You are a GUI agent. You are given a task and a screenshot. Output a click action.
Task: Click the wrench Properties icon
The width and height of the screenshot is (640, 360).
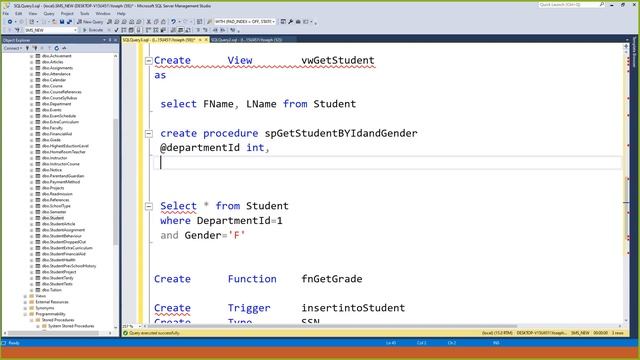pyautogui.click(x=291, y=22)
